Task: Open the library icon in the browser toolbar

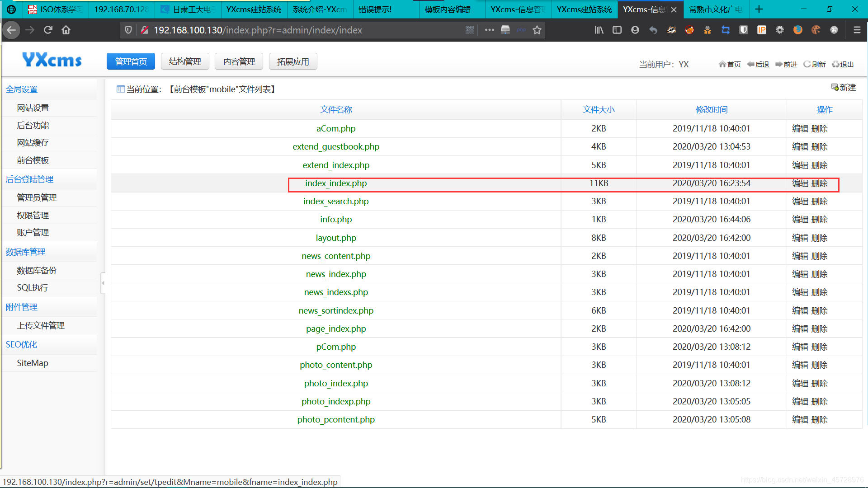Action: pyautogui.click(x=599, y=30)
